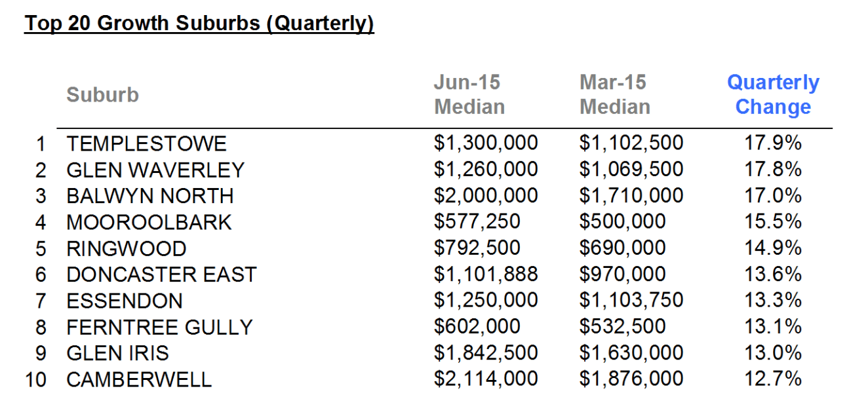Click BALWYN NORTH Jun-15 median $2,000,000
The width and height of the screenshot is (868, 414).
coord(485,196)
